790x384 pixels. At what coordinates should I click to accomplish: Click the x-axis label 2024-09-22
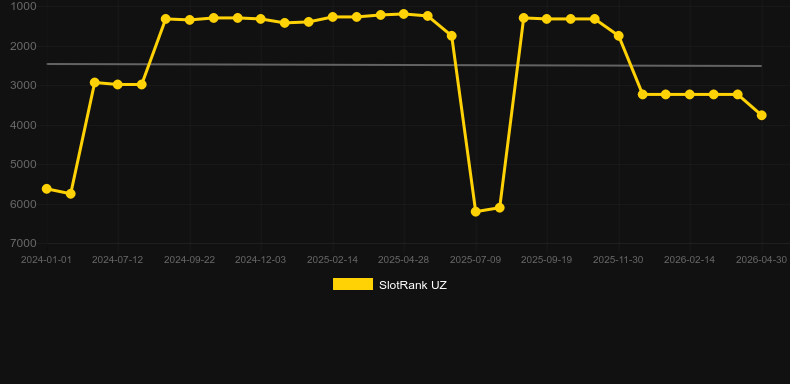point(189,260)
